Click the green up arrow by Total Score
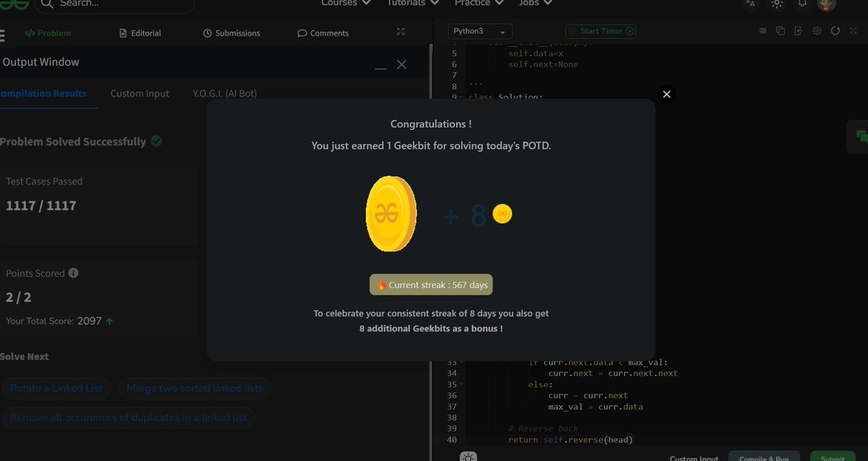Viewport: 868px width, 461px height. click(109, 321)
